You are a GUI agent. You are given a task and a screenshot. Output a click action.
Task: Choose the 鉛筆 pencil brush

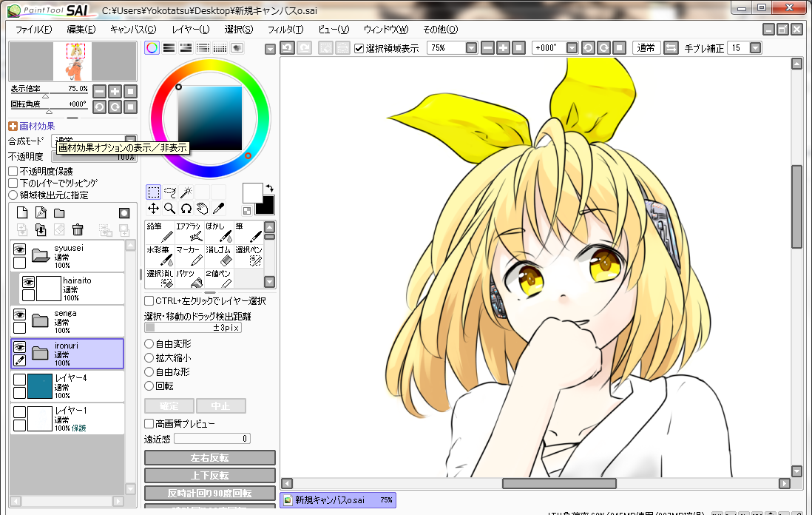click(160, 232)
